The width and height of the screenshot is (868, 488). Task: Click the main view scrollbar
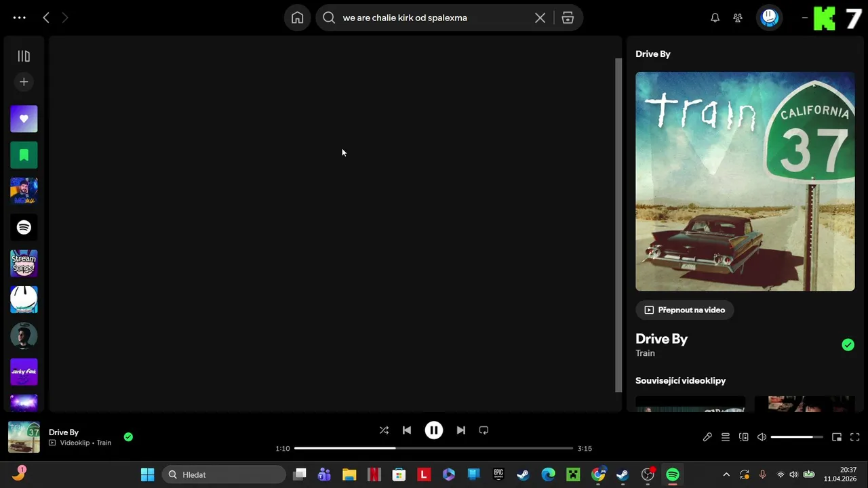[618, 225]
